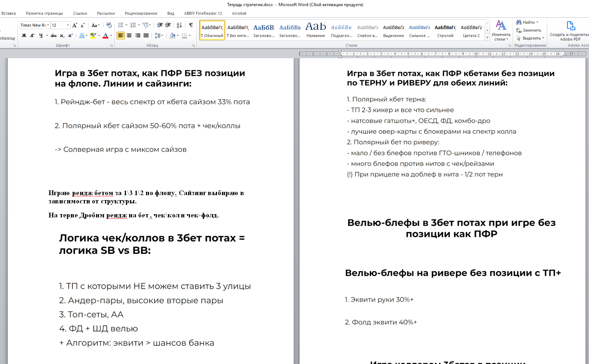Toggle italic (К) formatting
The height and width of the screenshot is (364, 589).
pyautogui.click(x=32, y=36)
